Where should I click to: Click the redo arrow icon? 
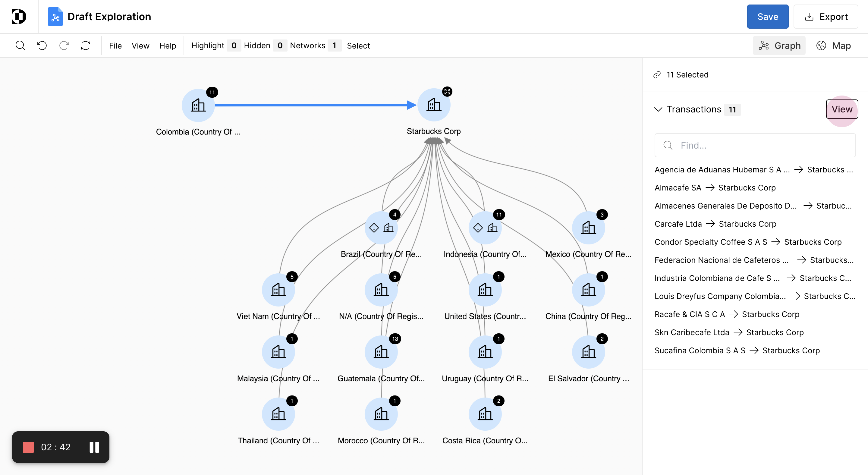point(64,46)
